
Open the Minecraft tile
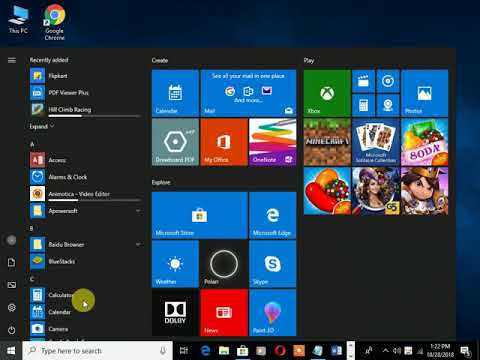pyautogui.click(x=327, y=142)
